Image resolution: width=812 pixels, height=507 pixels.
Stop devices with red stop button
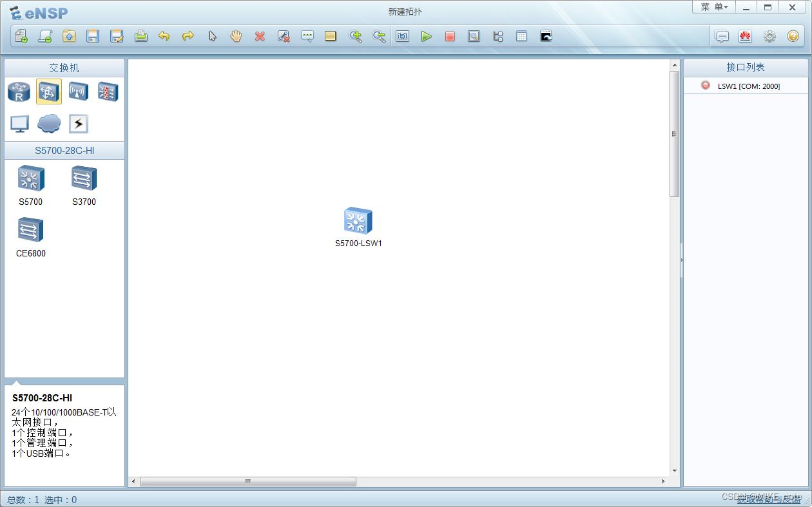[x=450, y=36]
